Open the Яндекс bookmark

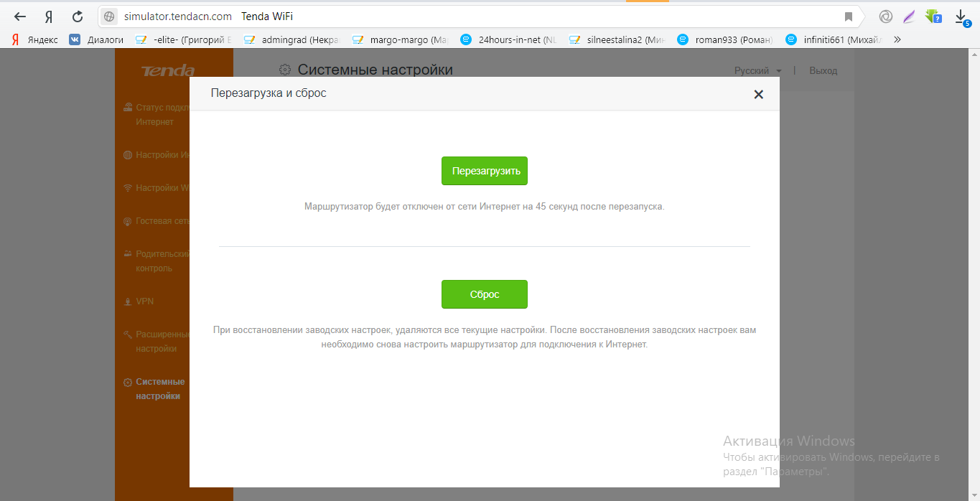[35, 40]
